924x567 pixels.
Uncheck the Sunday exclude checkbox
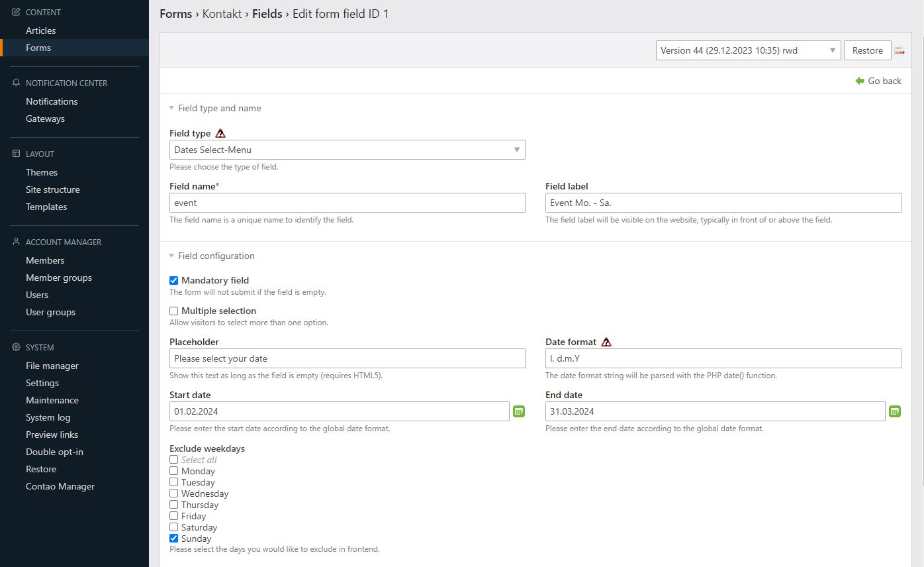pyautogui.click(x=174, y=539)
